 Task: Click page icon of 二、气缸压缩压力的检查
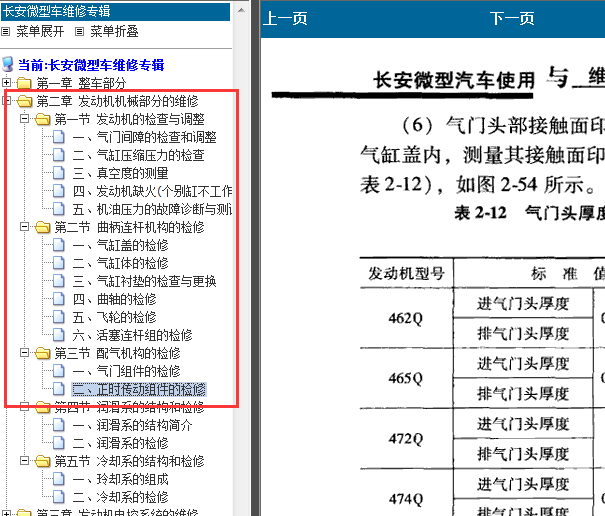(59, 155)
